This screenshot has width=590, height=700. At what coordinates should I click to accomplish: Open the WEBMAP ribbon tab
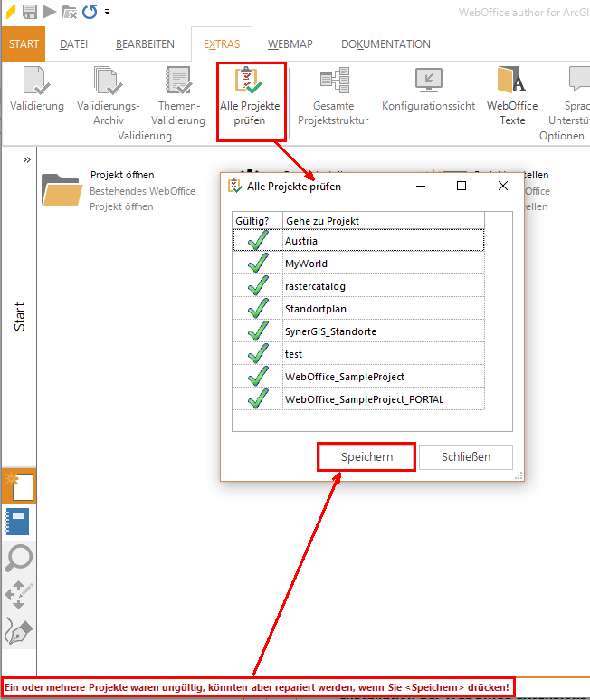point(290,44)
